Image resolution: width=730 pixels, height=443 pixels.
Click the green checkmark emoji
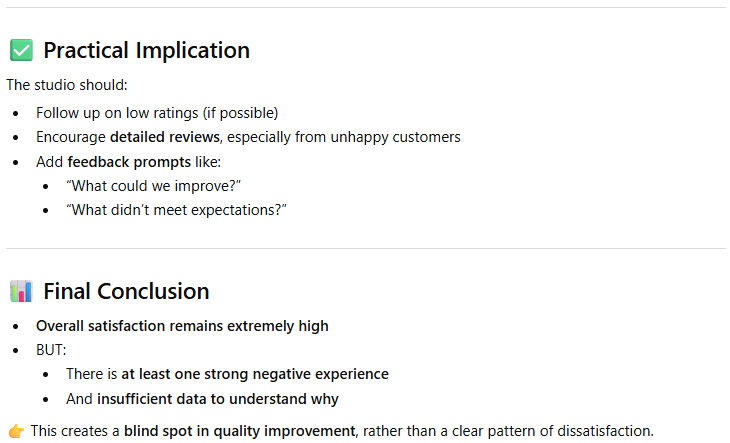click(21, 50)
